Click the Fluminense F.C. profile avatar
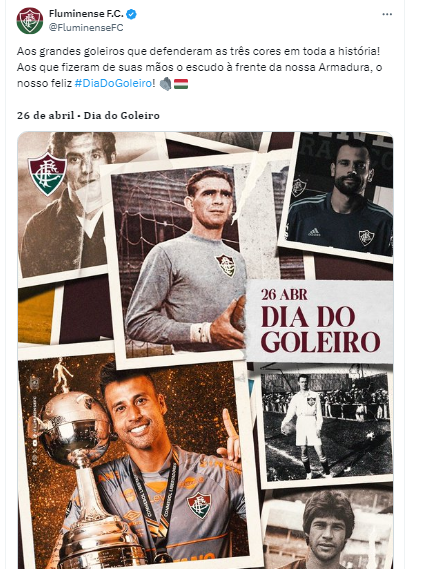Screen dimensions: 421x569 tap(29, 21)
